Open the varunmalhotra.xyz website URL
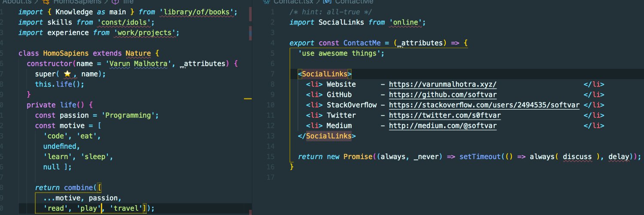The height and width of the screenshot is (215, 644). (443, 84)
